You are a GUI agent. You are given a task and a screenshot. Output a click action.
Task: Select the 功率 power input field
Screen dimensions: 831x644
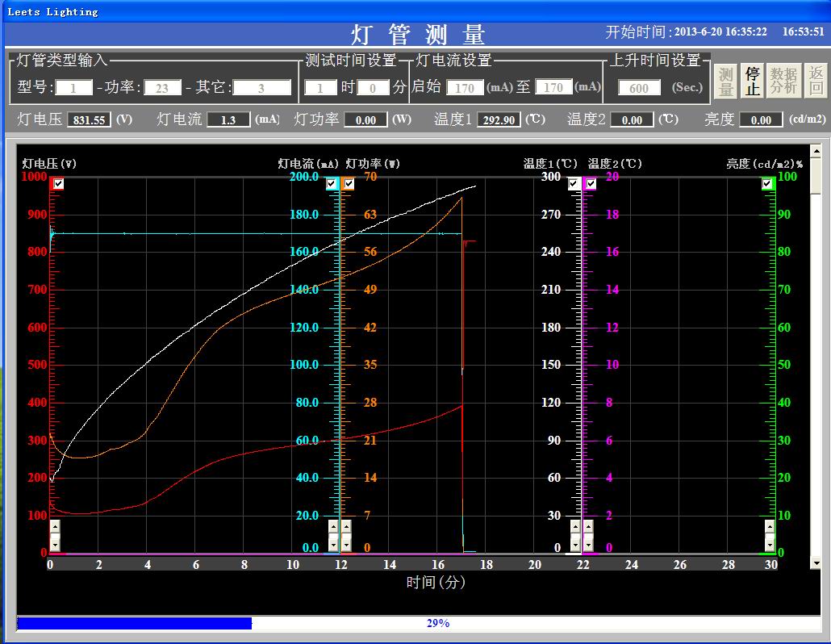pos(162,88)
